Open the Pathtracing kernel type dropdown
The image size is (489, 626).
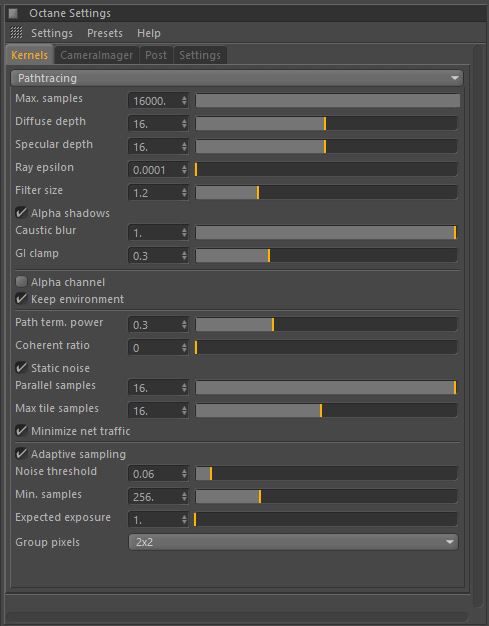pyautogui.click(x=237, y=78)
